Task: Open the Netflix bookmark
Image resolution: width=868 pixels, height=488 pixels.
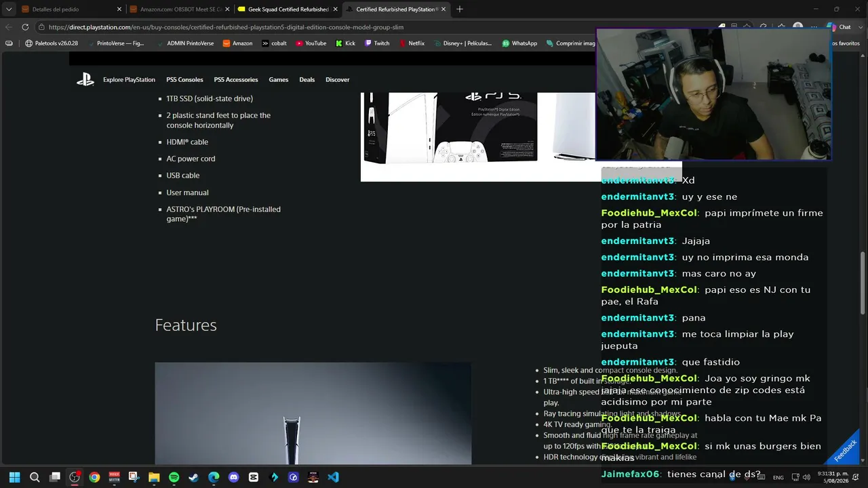Action: coord(412,43)
